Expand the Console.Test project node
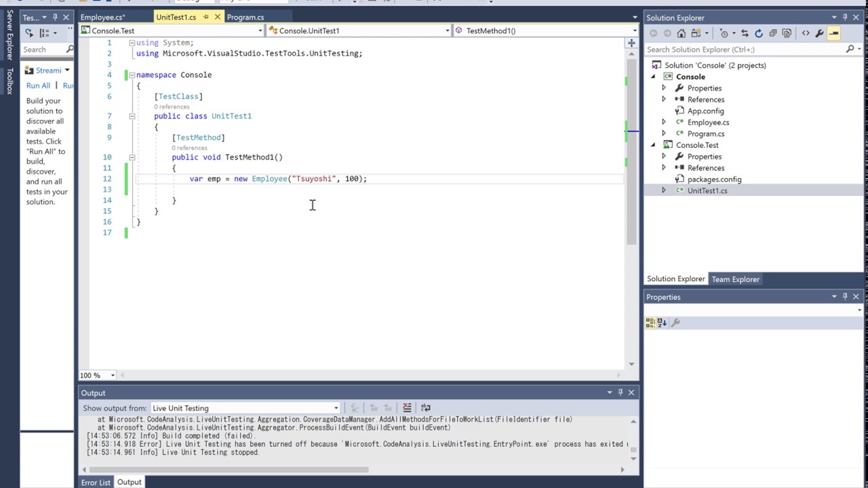The image size is (868, 488). click(x=653, y=145)
